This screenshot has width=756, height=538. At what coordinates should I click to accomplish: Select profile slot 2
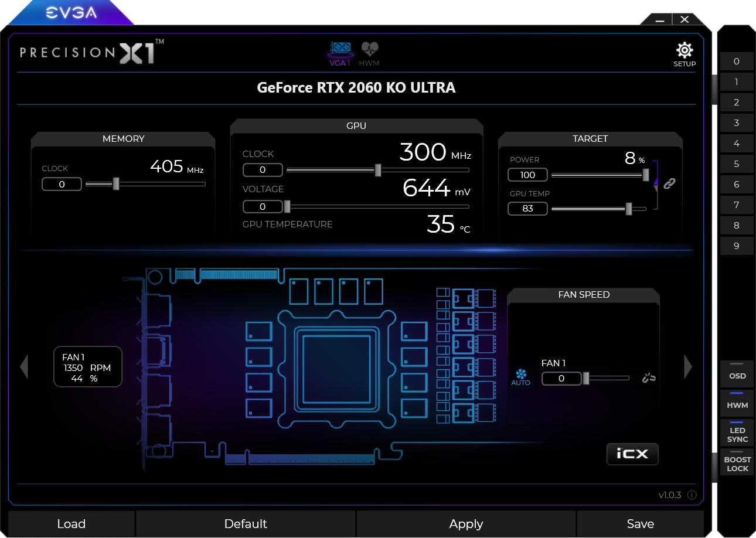(737, 103)
